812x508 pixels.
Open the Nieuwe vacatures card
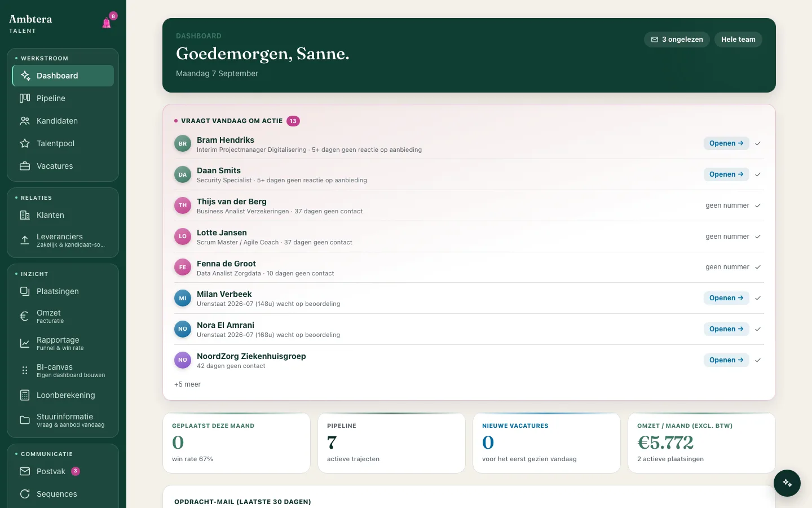(546, 443)
